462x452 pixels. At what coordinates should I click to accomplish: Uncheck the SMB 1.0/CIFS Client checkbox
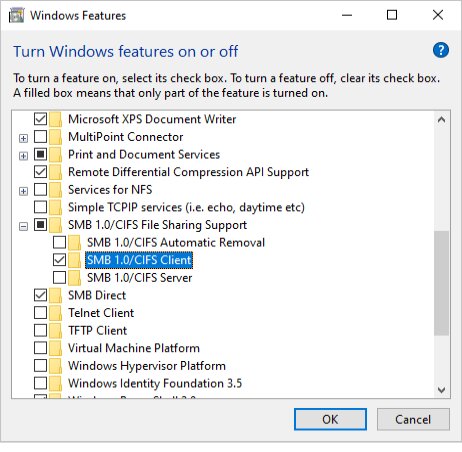(x=59, y=260)
